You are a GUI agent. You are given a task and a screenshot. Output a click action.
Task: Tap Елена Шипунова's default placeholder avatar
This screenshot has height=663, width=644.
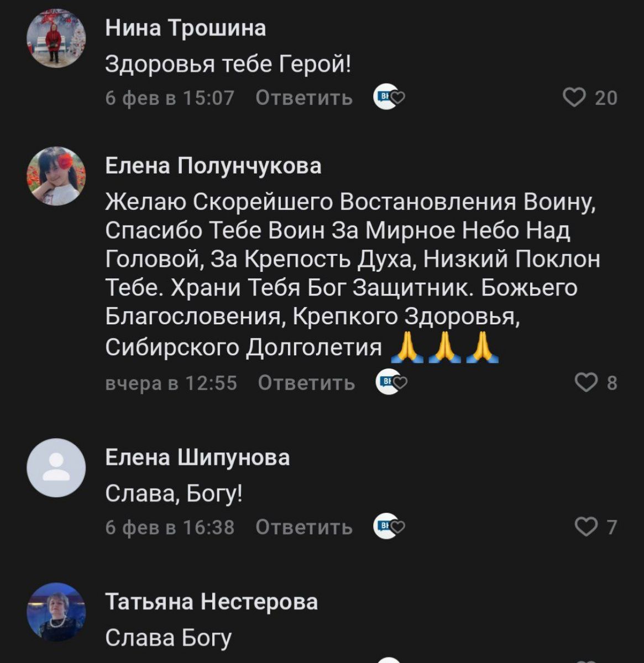[56, 467]
